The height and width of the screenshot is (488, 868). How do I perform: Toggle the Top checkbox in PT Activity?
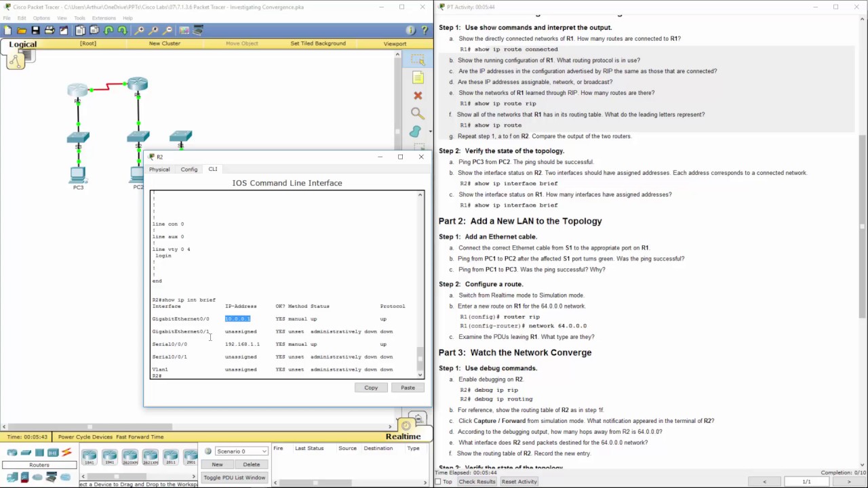click(439, 482)
